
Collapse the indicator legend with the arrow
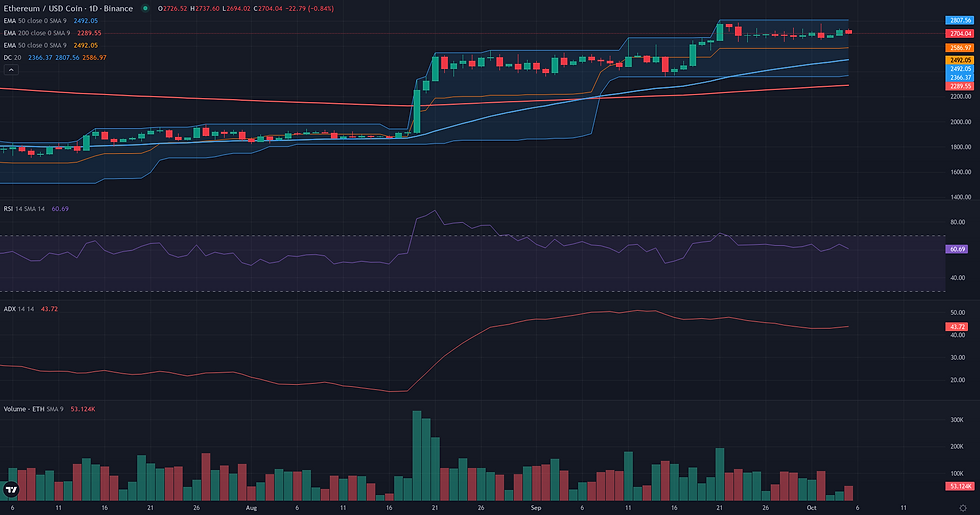point(11,70)
